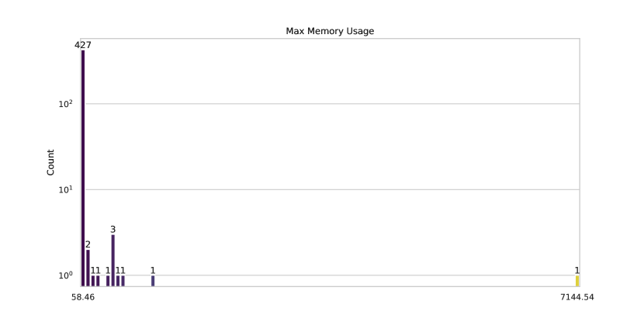This screenshot has width=644, height=322.
Task: Click the "1" label above the isolated purple bar
Action: coord(153,270)
